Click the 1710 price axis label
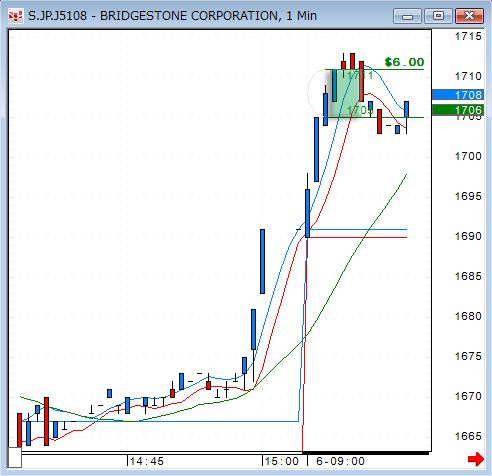 (x=468, y=76)
